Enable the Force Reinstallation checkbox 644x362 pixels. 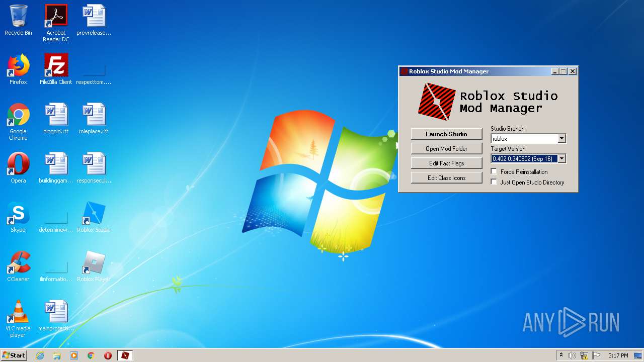point(494,172)
